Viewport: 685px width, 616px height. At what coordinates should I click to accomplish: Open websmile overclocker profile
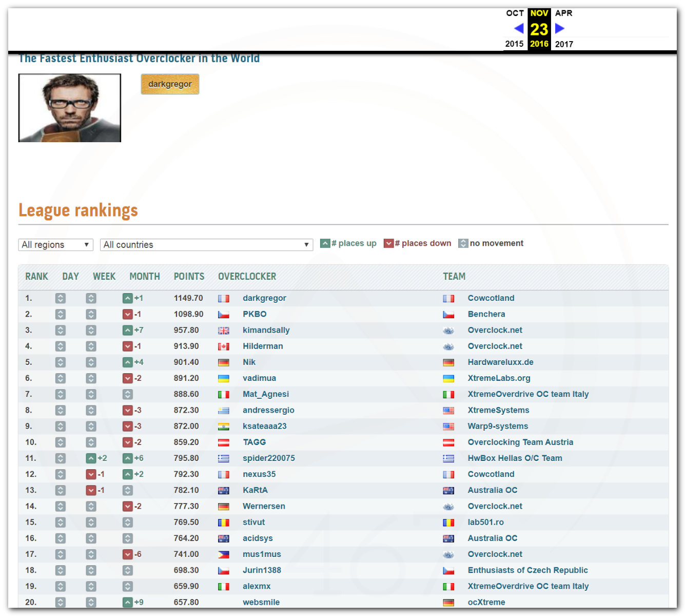(x=261, y=602)
